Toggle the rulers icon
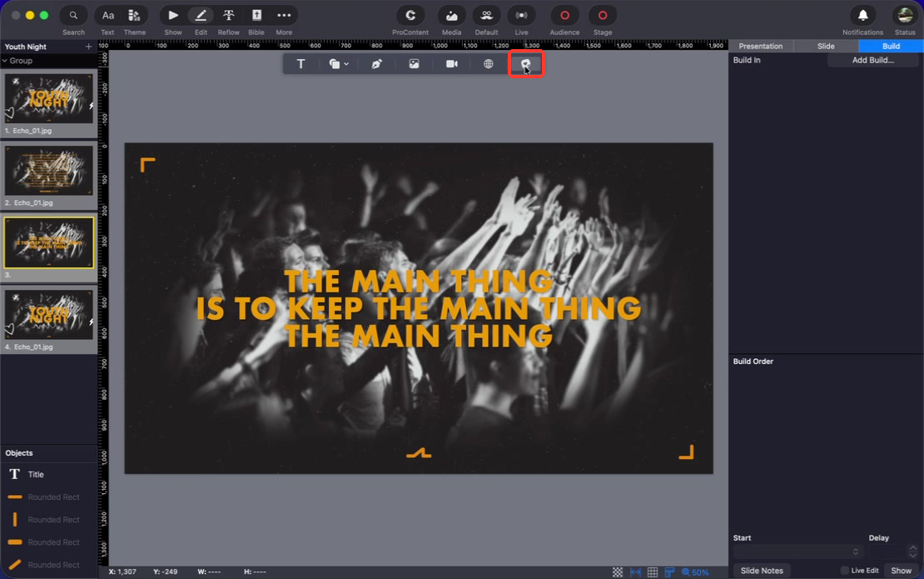The width and height of the screenshot is (924, 579). coord(669,572)
